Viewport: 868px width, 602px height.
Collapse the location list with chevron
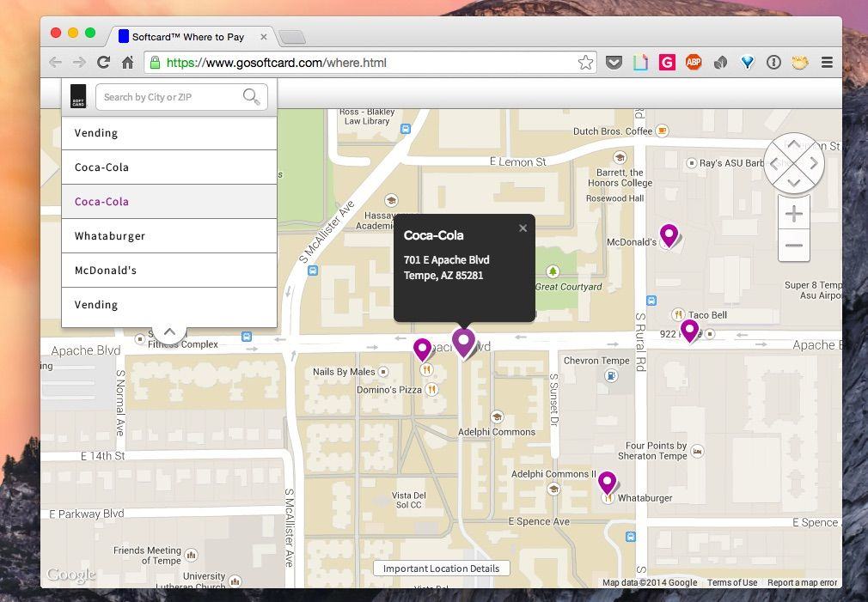pos(169,332)
